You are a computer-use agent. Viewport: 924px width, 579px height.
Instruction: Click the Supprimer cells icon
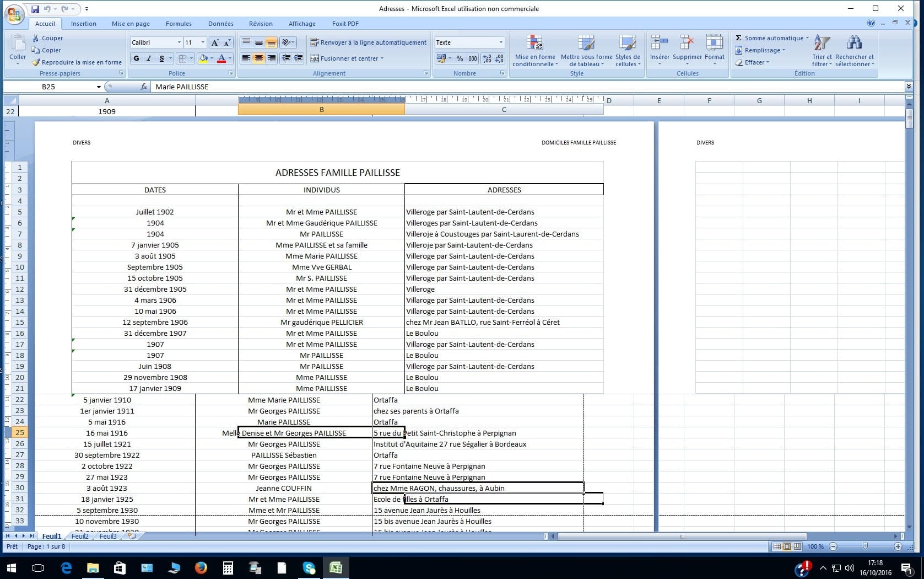click(687, 43)
